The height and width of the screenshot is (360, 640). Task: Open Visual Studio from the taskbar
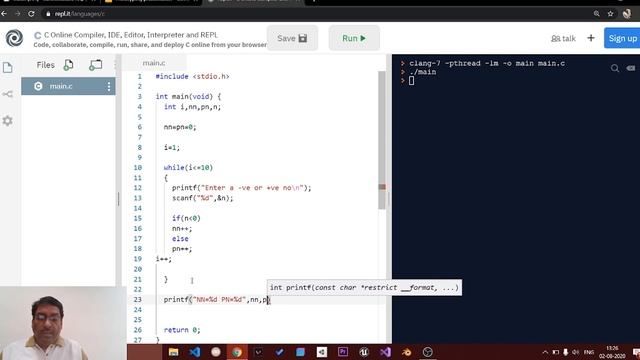(x=385, y=352)
